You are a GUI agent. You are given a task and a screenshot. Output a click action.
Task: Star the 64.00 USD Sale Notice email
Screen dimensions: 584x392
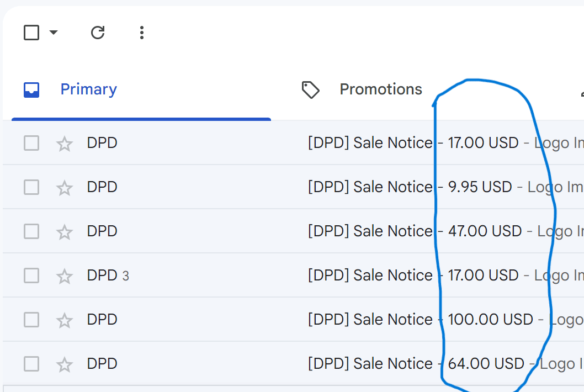[x=65, y=364]
